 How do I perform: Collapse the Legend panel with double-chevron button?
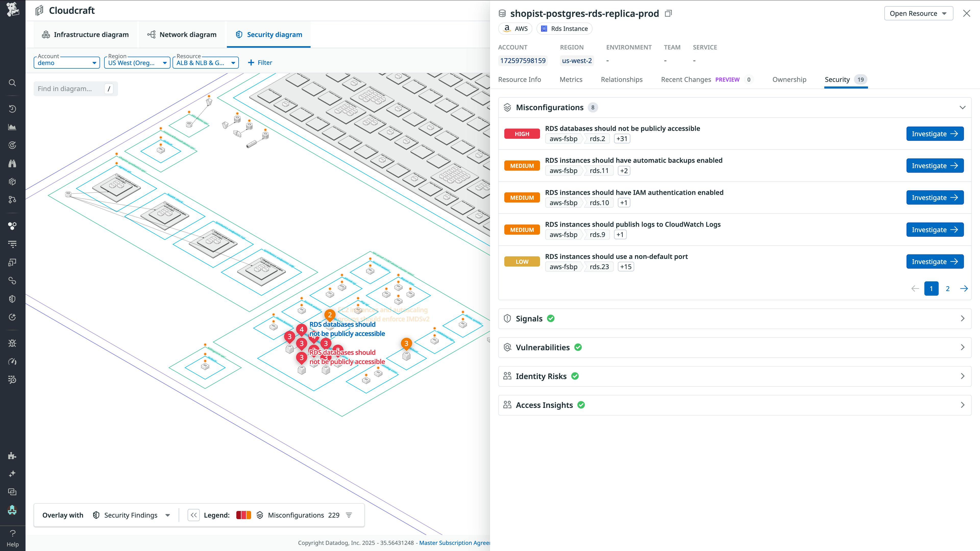click(x=194, y=515)
